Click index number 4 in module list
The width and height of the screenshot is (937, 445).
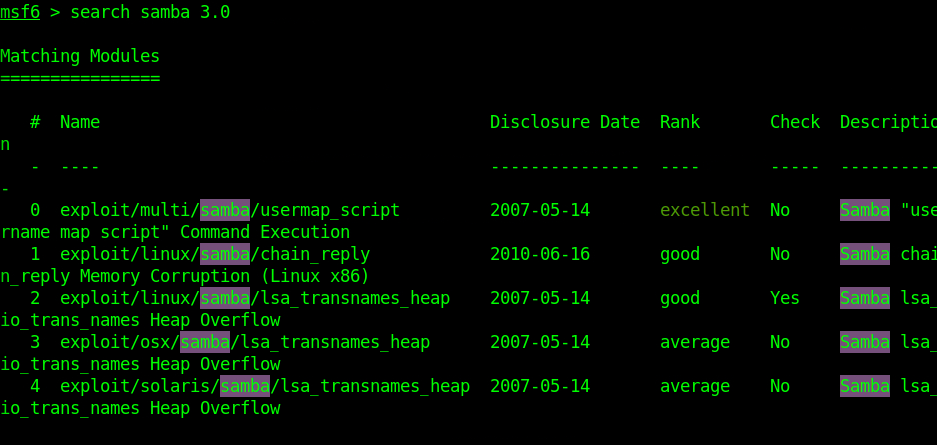click(35, 386)
